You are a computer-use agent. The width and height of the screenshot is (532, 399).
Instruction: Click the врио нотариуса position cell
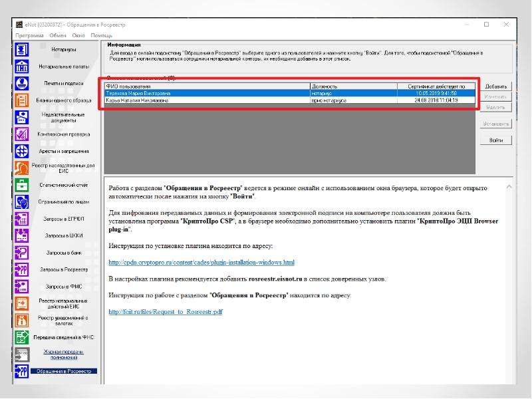pos(354,100)
